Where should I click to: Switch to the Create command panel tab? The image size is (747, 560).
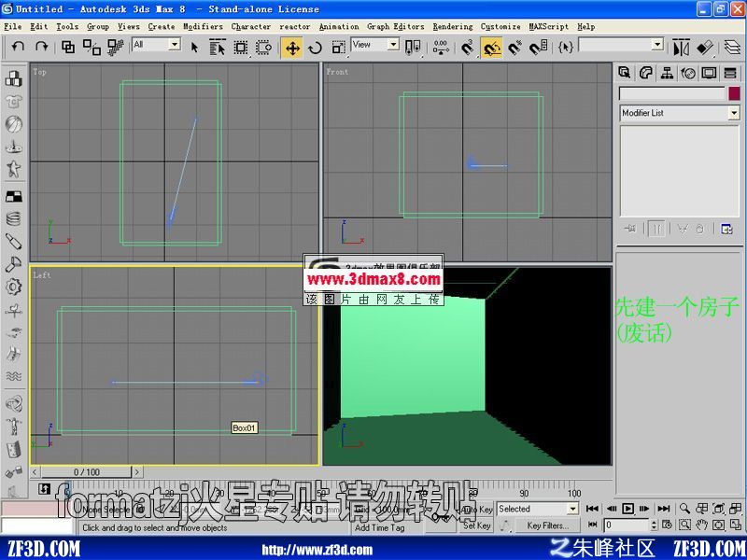625,73
